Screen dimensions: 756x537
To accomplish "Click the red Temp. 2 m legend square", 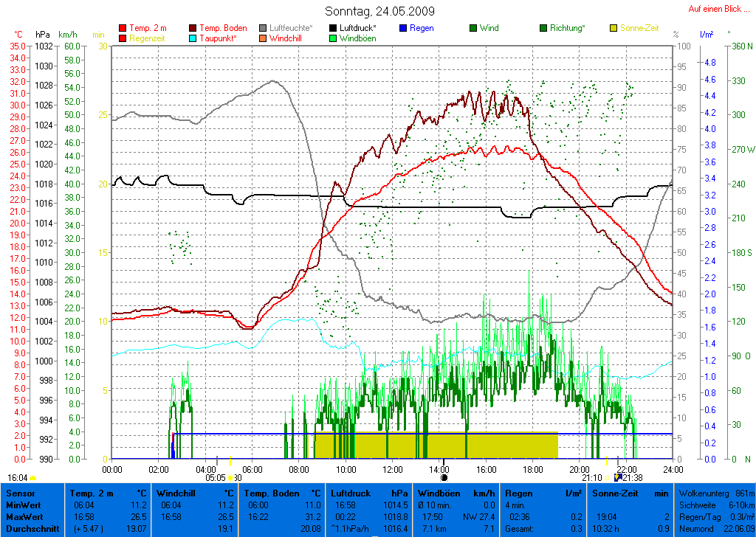I will (x=123, y=28).
